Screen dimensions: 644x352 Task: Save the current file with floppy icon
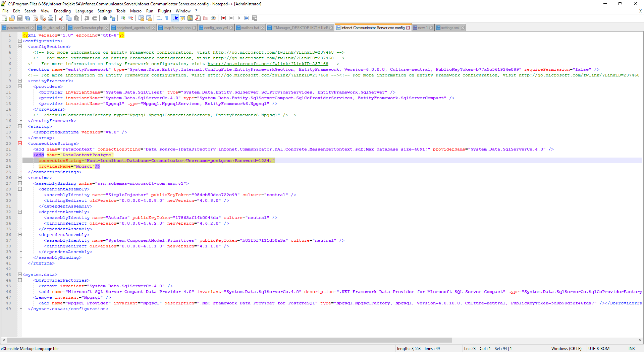(20, 18)
